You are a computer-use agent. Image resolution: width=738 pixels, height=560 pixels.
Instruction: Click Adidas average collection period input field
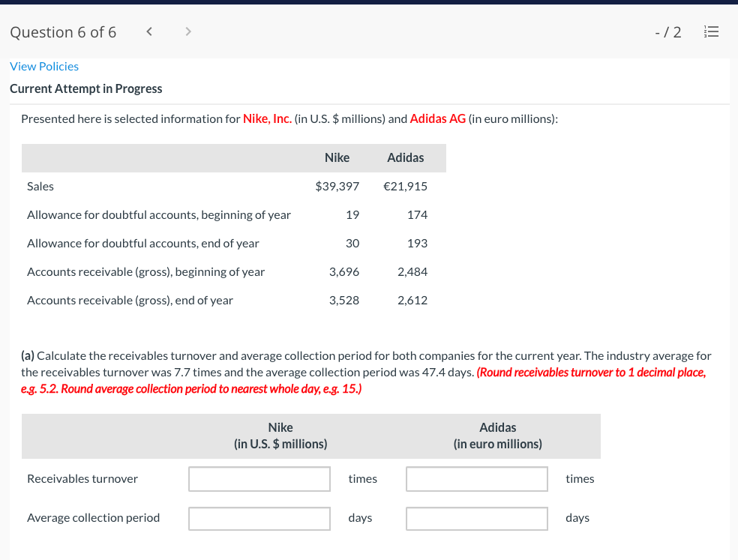(476, 517)
